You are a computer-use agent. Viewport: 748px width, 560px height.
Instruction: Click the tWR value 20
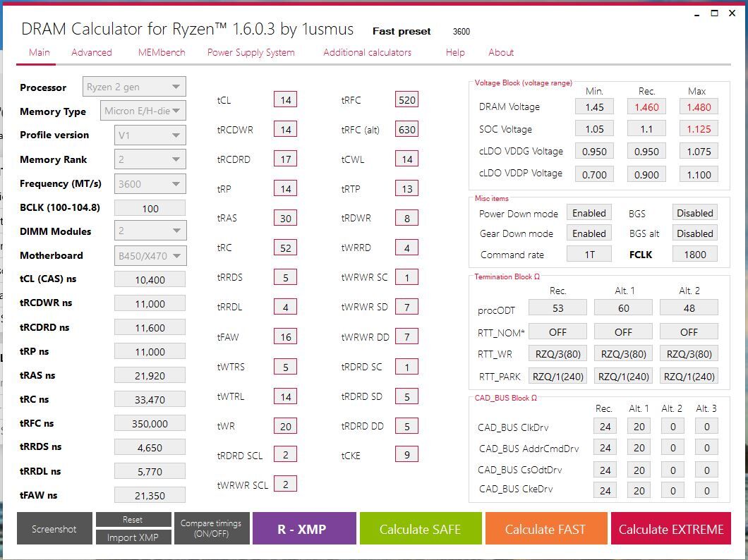(285, 426)
